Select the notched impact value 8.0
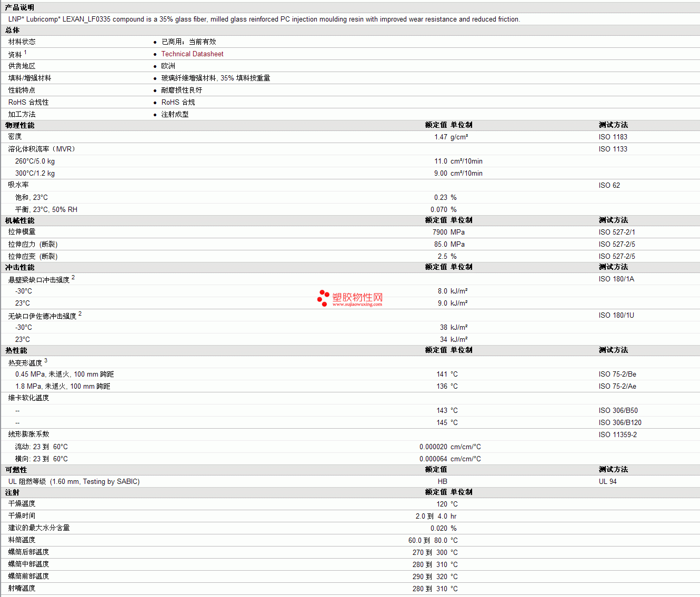Viewport: 700px width, 597px height. coord(442,291)
